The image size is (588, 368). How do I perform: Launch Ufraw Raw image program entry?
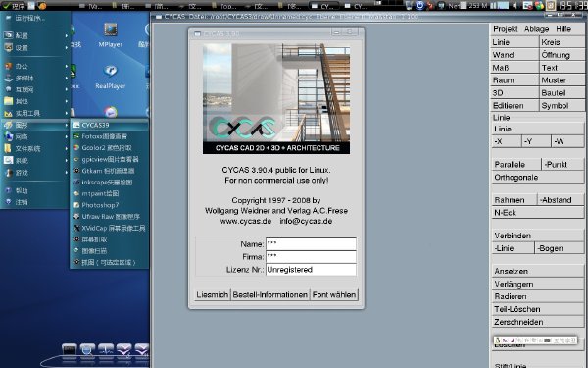tap(110, 216)
